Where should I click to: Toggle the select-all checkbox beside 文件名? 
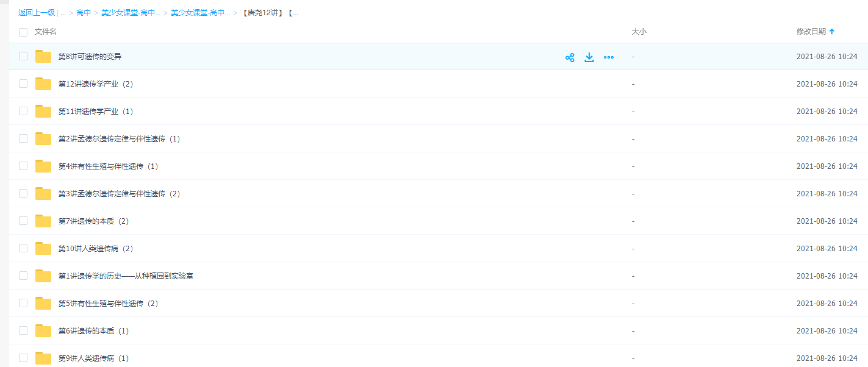click(23, 32)
